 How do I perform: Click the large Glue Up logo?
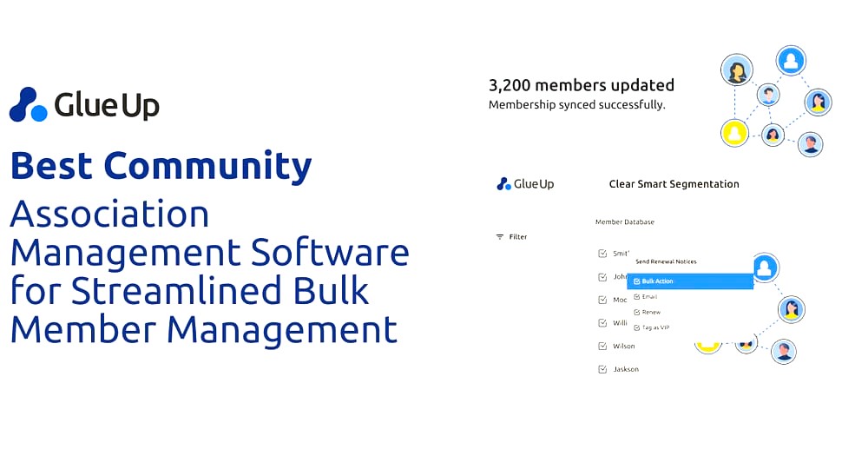(x=84, y=104)
